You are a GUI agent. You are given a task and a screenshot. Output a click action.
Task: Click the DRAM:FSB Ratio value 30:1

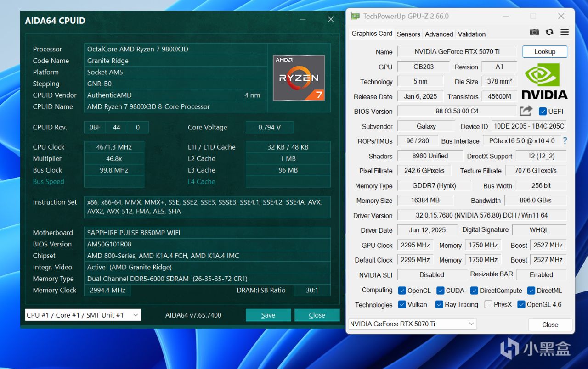click(312, 290)
